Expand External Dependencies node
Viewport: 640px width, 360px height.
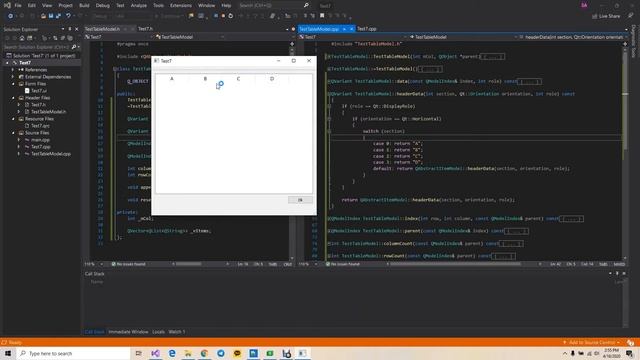click(13, 77)
